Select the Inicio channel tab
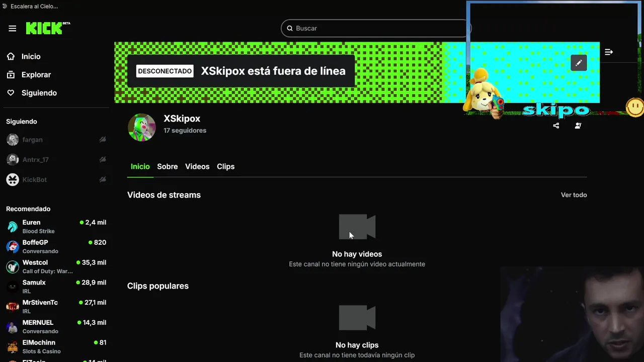 tap(140, 166)
